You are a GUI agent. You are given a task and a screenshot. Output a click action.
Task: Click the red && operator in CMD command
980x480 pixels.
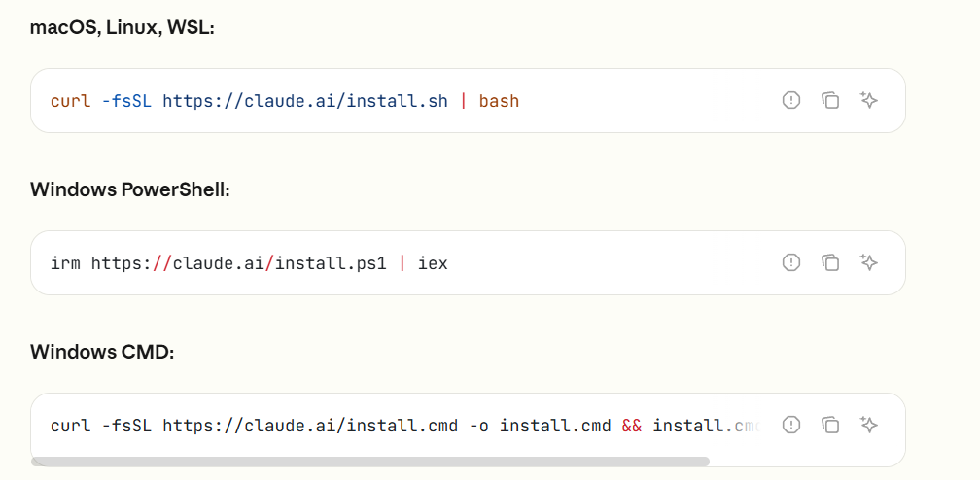point(632,426)
